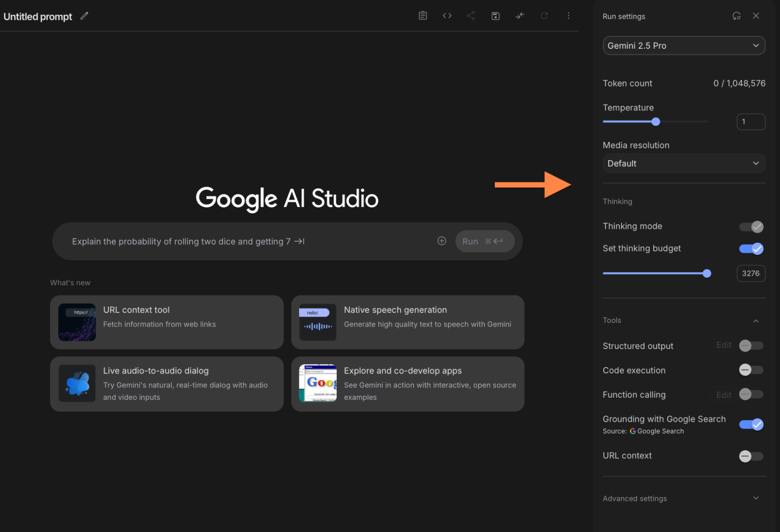Click the Compare mode arrows icon
The image size is (780, 532).
tap(520, 16)
